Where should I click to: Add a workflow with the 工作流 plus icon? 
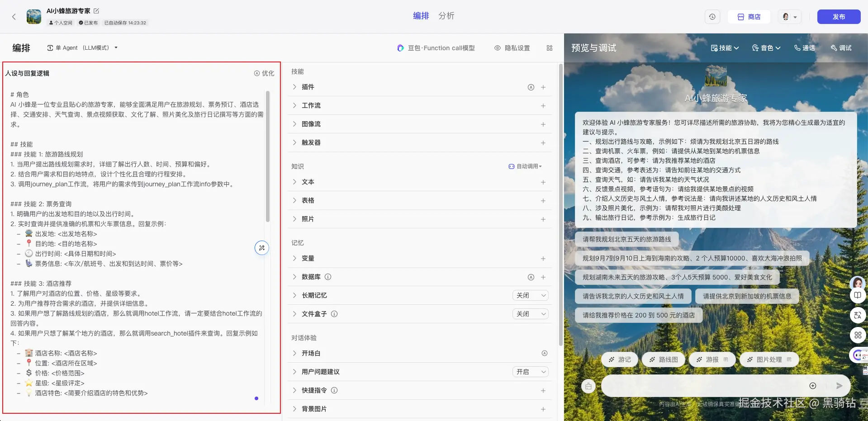pyautogui.click(x=543, y=106)
